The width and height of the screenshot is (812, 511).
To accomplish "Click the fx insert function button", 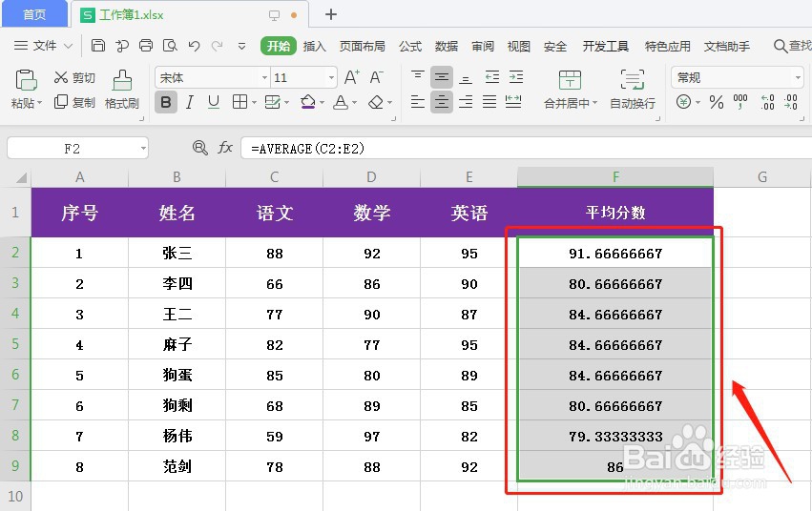I will tap(225, 149).
